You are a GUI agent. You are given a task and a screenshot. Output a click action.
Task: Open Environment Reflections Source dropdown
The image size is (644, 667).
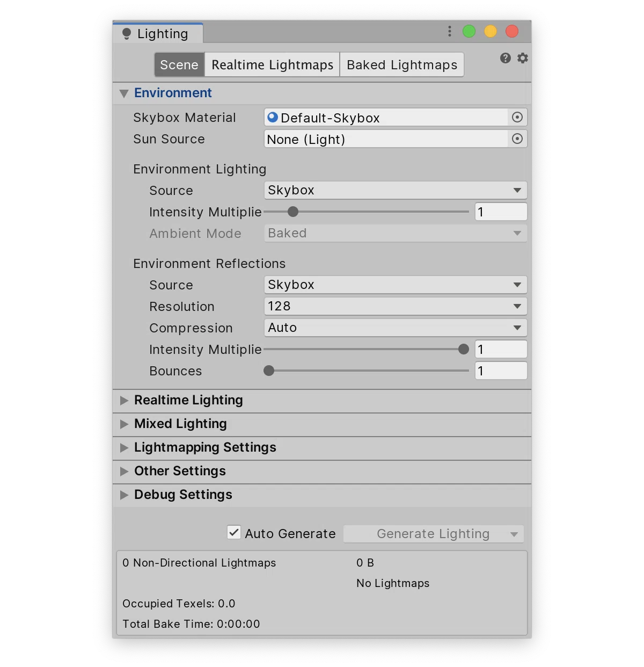[x=396, y=285]
